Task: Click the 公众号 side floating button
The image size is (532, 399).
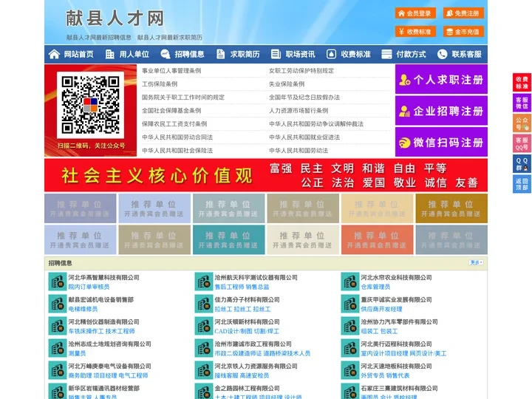Action: click(x=522, y=123)
